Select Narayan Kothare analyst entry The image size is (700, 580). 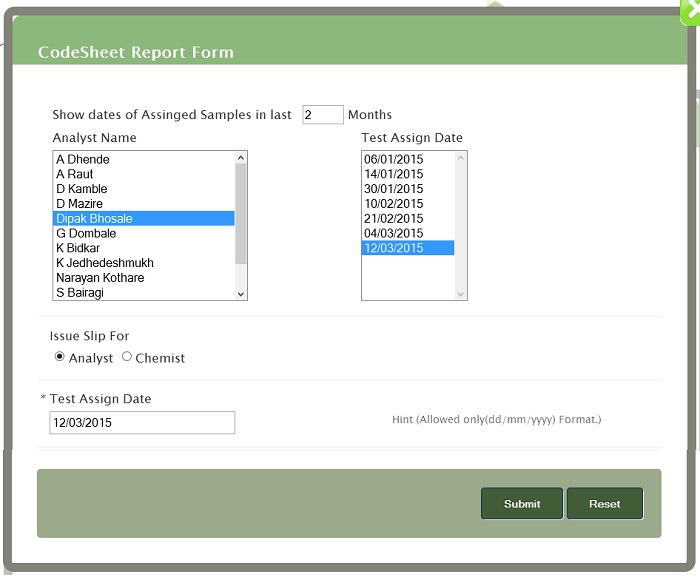point(100,278)
